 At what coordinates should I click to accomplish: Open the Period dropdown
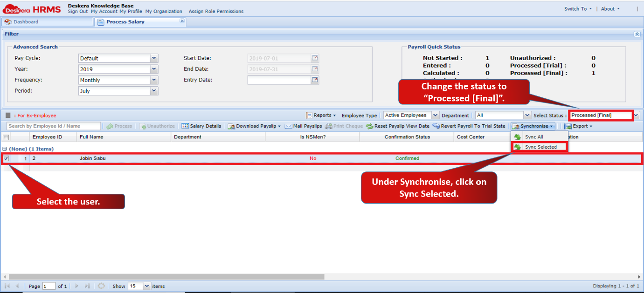(154, 91)
